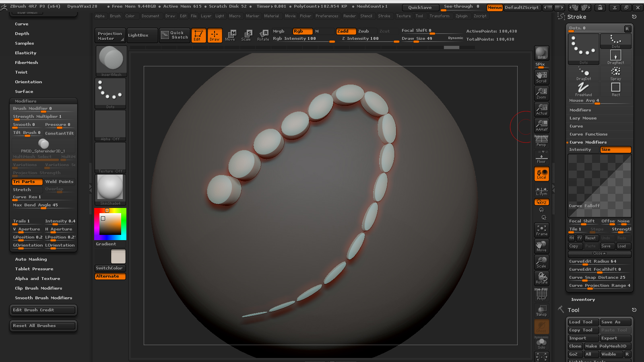Expand the Curve Functions section
The height and width of the screenshot is (362, 644).
[x=588, y=134]
